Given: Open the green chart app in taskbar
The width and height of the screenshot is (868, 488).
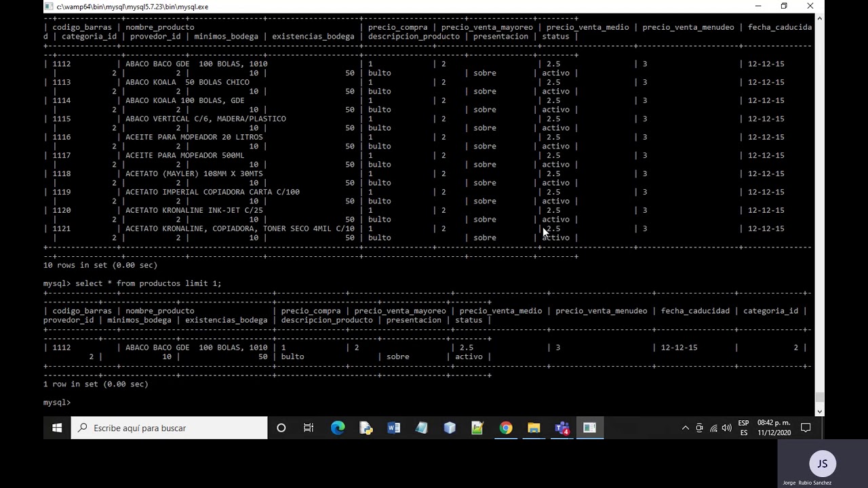Looking at the screenshot, I should 477,428.
